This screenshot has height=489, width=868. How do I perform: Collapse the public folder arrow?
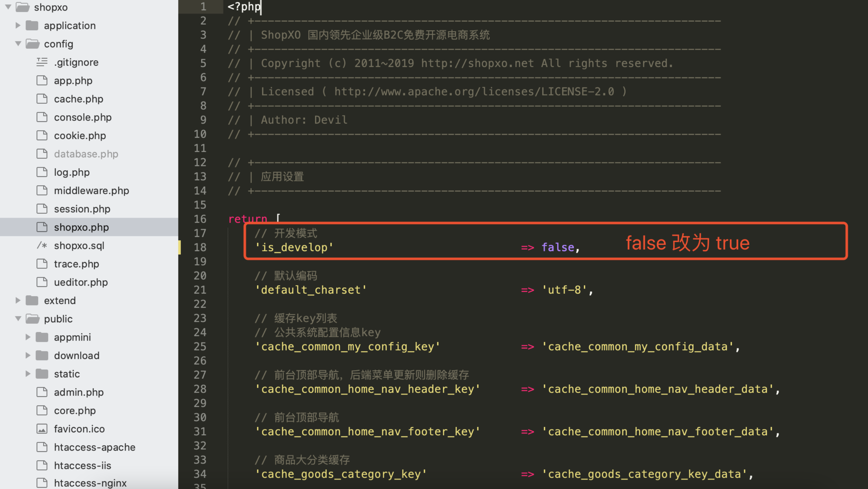pos(18,318)
